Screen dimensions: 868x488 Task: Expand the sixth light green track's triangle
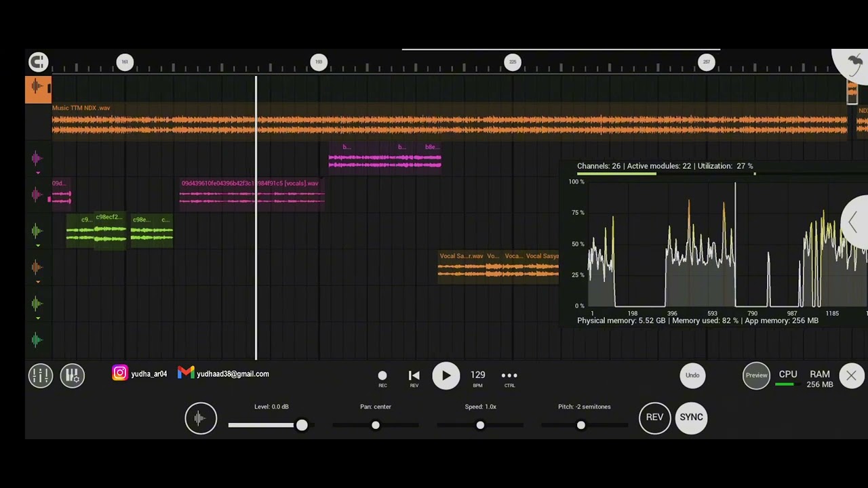click(38, 318)
